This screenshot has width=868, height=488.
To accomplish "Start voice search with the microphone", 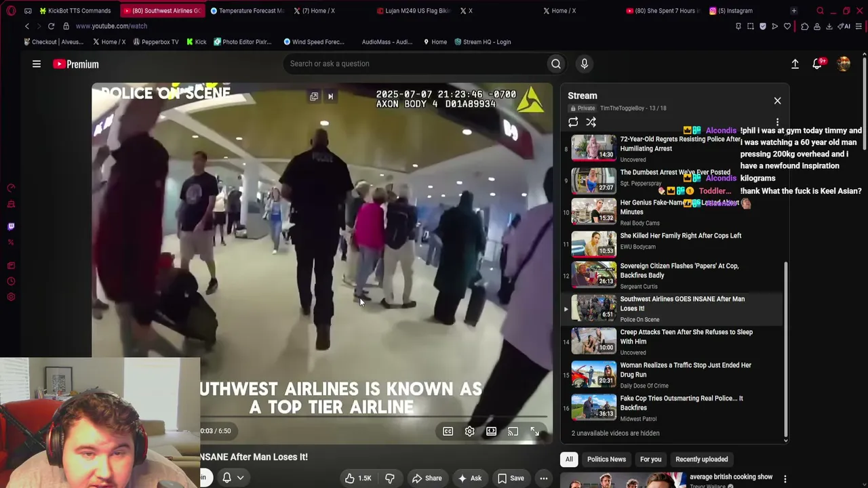I will point(585,64).
